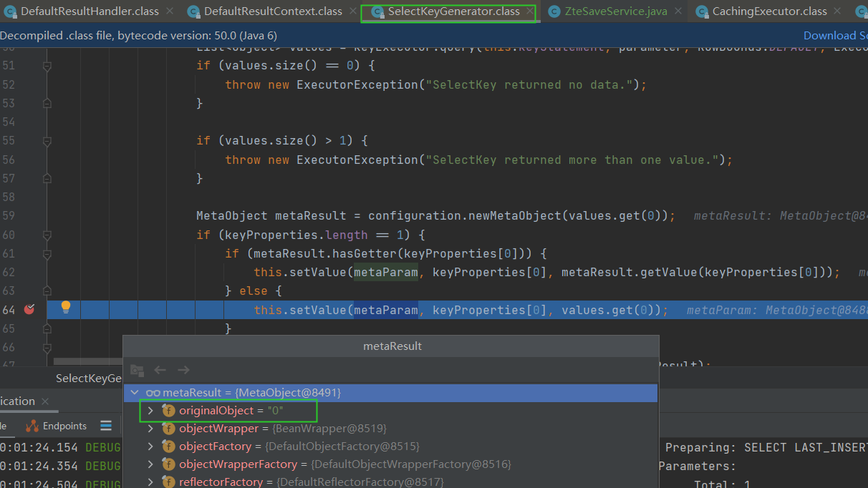Viewport: 868px width, 488px height.
Task: Click fold marker beside line 53
Action: (x=47, y=104)
